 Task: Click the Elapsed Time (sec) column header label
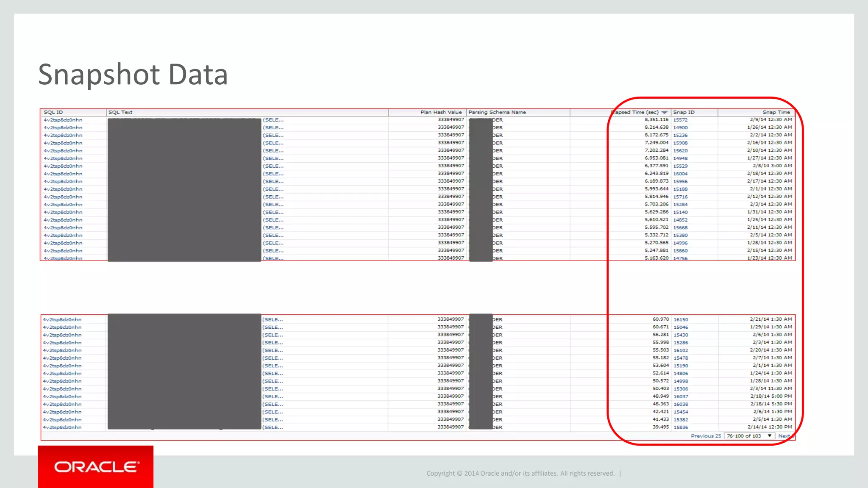(635, 112)
